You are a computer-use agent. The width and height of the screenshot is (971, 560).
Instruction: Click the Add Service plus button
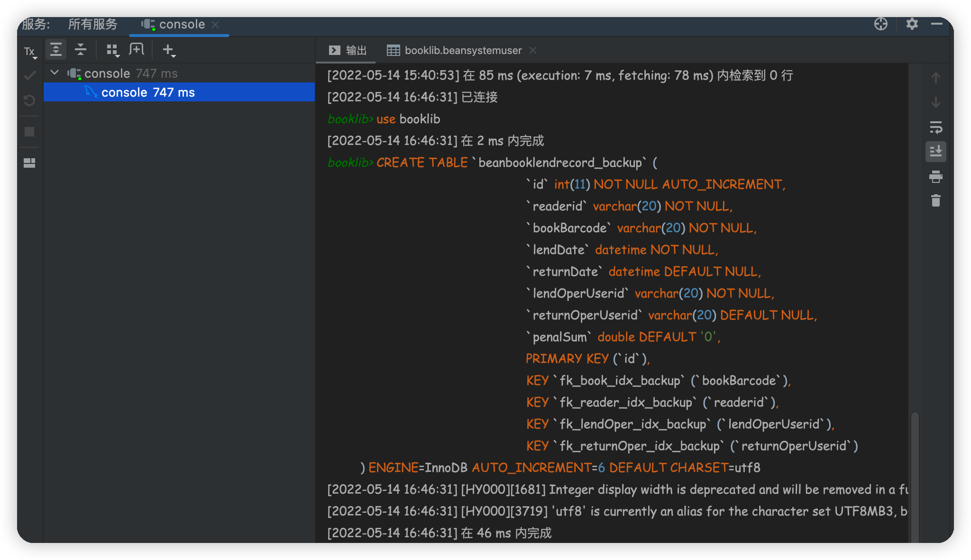[x=169, y=50]
